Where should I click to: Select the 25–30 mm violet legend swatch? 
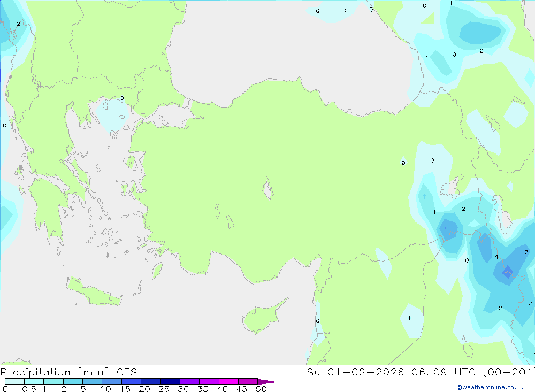point(170,381)
